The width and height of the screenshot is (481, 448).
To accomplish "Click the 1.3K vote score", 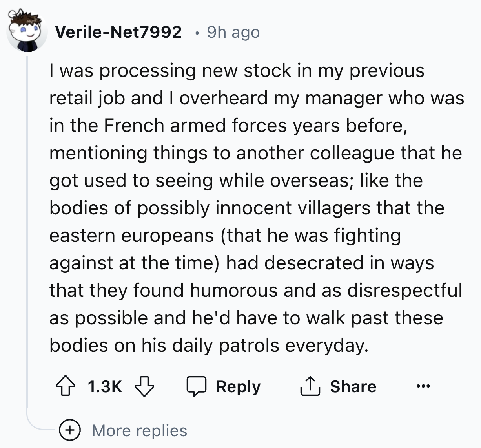I will [x=105, y=386].
